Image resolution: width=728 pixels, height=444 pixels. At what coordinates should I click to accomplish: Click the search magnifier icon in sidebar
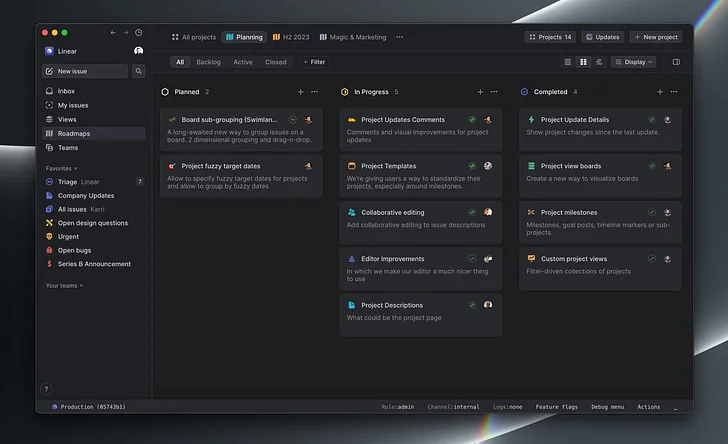[138, 71]
